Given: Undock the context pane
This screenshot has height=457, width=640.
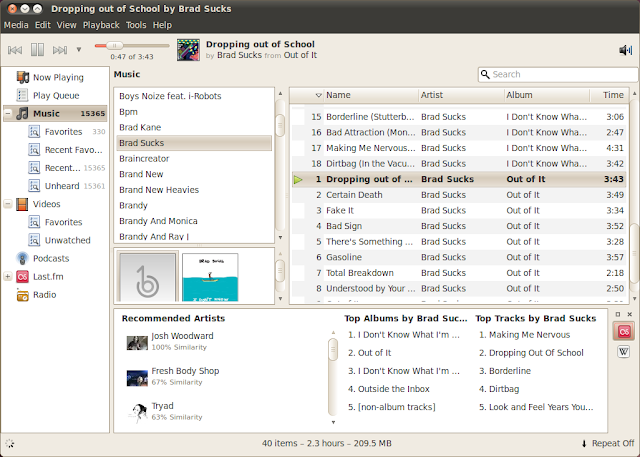Looking at the screenshot, I should pos(618,314).
